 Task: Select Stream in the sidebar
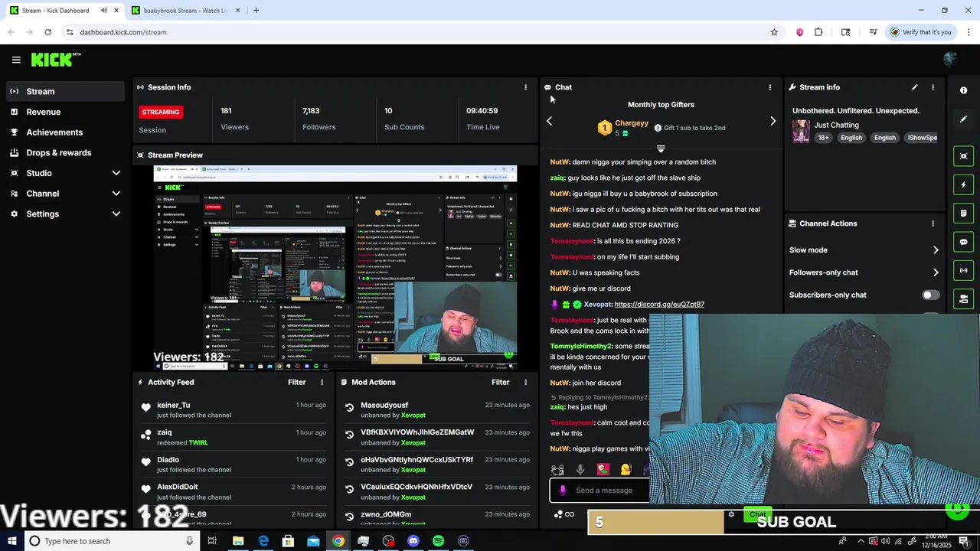click(64, 91)
